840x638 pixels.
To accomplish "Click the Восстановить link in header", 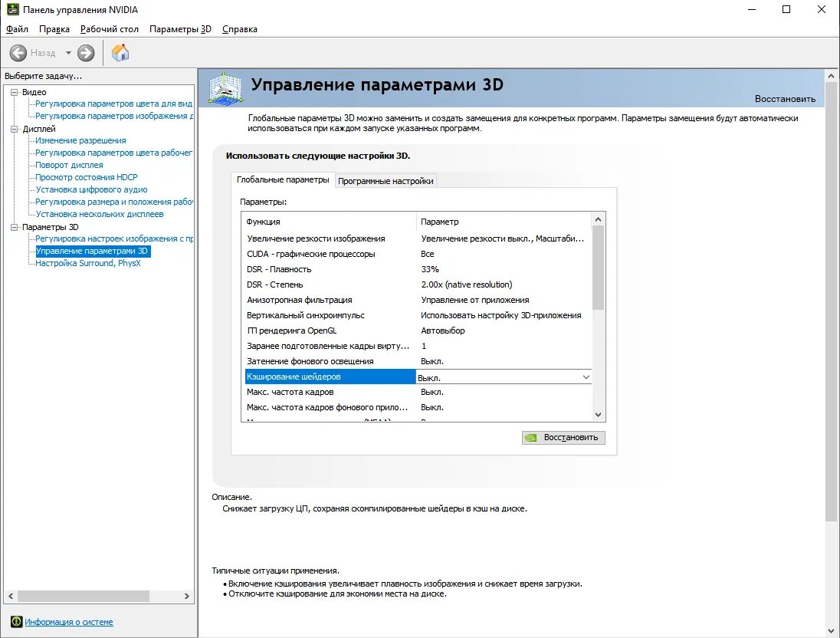I will [x=785, y=99].
